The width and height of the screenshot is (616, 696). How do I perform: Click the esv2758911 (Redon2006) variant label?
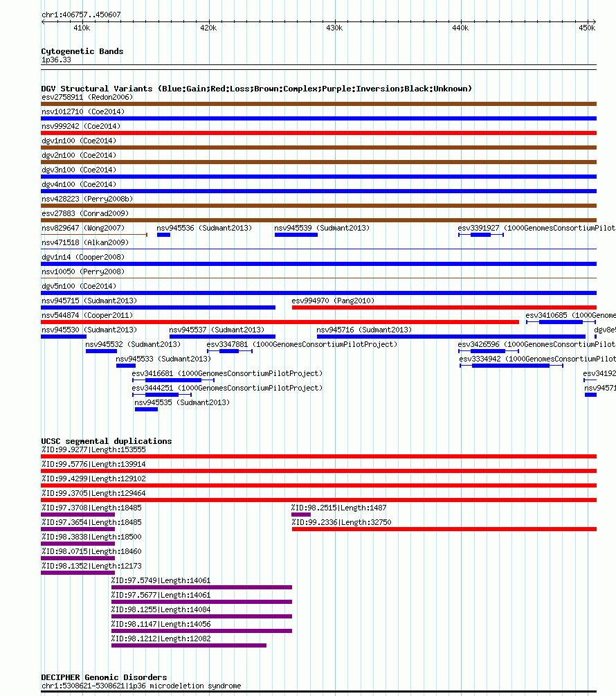(x=87, y=97)
